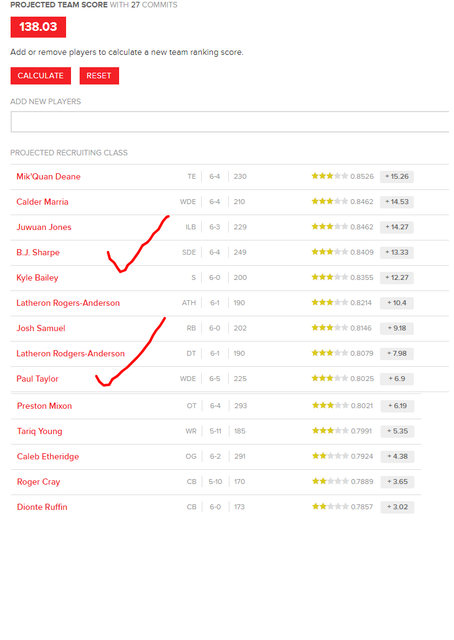
Task: Click the 0.8526 rating value
Action: (x=362, y=177)
